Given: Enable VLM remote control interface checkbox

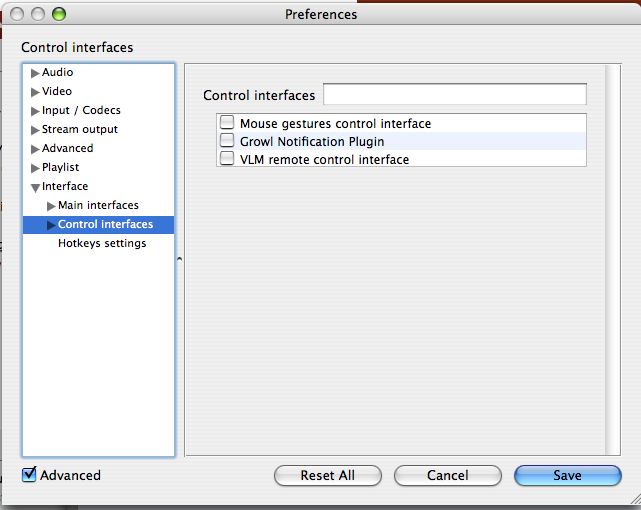Looking at the screenshot, I should click(227, 158).
